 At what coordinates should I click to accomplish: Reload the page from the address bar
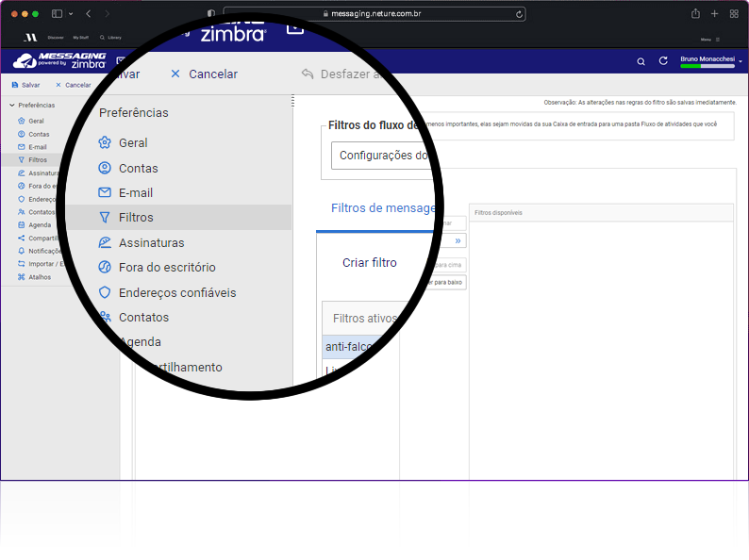click(519, 14)
